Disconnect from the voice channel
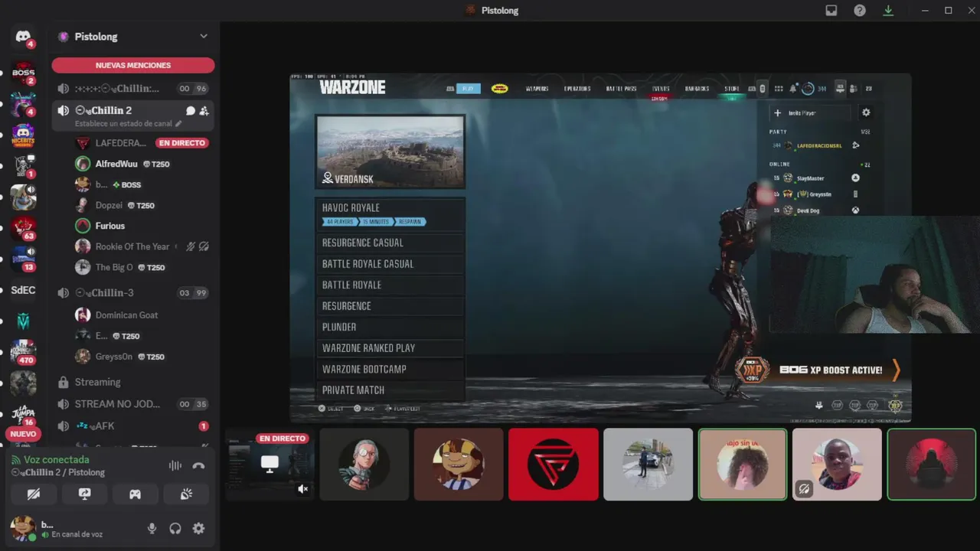 pos(198,465)
